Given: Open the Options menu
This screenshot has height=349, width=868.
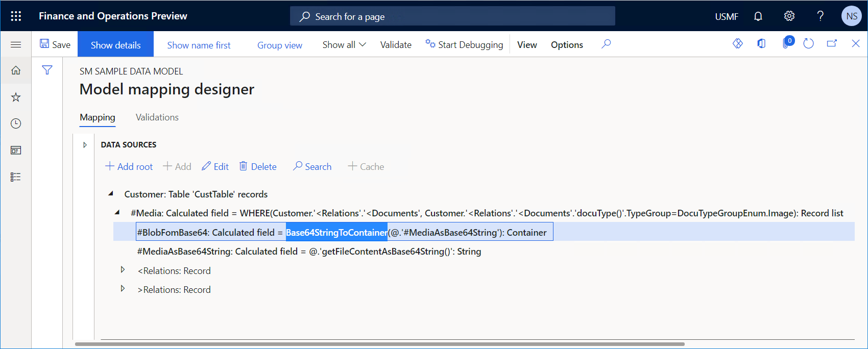Looking at the screenshot, I should point(567,44).
